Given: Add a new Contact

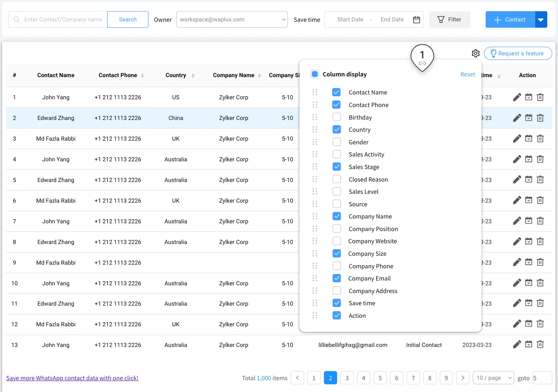Looking at the screenshot, I should (510, 20).
